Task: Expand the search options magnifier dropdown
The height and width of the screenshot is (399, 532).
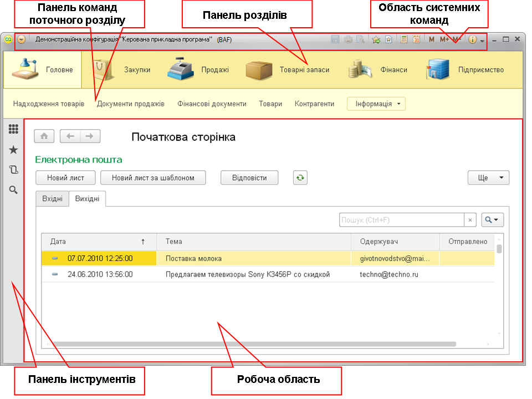Action: click(492, 220)
